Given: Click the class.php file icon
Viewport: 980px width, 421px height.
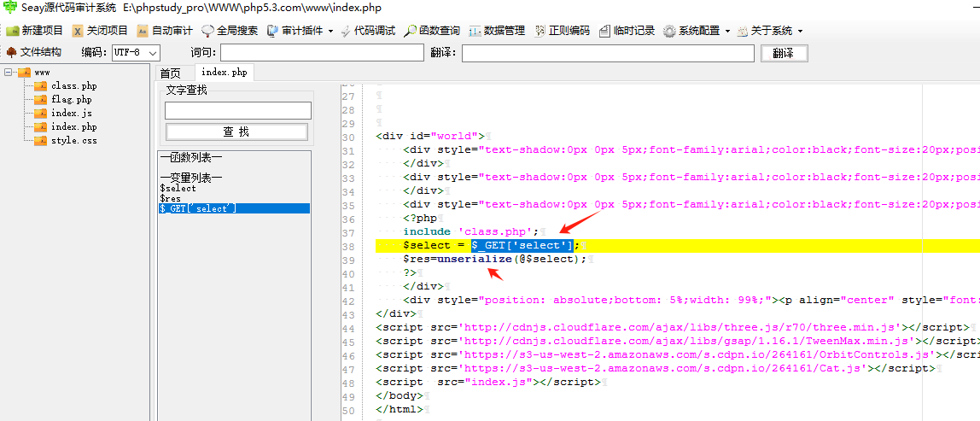Looking at the screenshot, I should (x=40, y=85).
